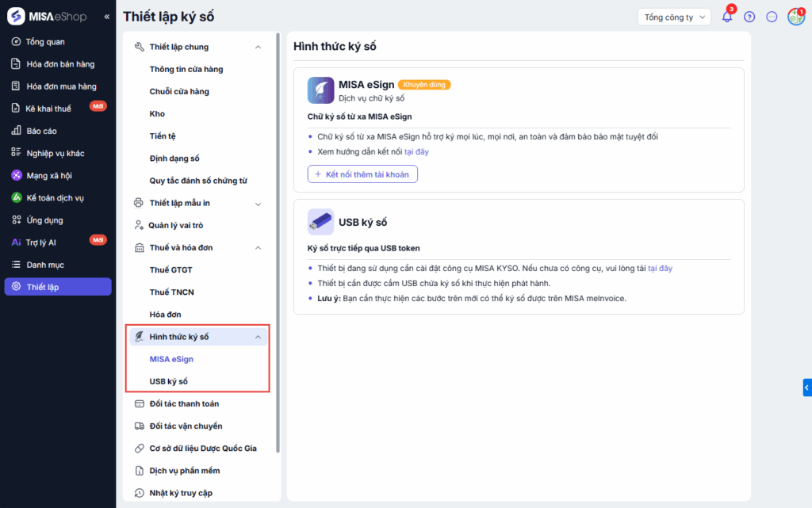This screenshot has width=812, height=508.
Task: Click the Thiết lập mẫu in printer icon
Action: click(x=138, y=203)
